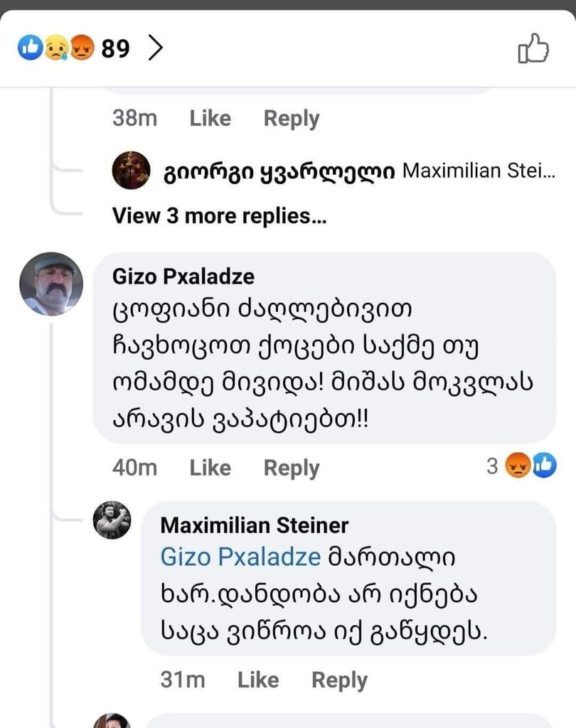Open Gizo Pxaladze's profile picture
The width and height of the screenshot is (576, 728).
pos(53,284)
